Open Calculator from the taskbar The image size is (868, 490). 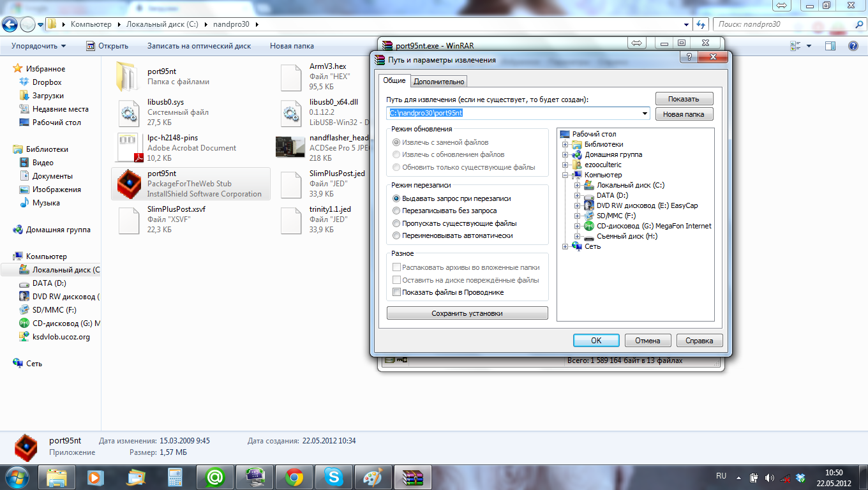pos(174,477)
